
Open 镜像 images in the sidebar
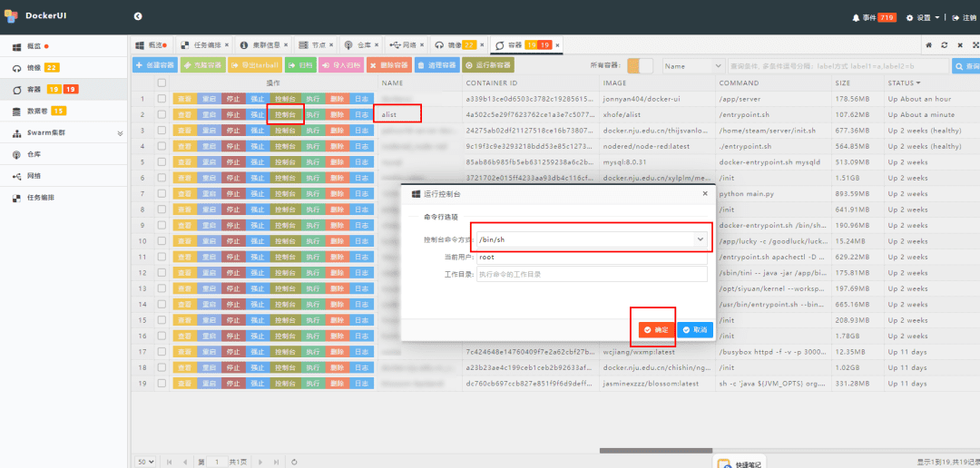34,67
